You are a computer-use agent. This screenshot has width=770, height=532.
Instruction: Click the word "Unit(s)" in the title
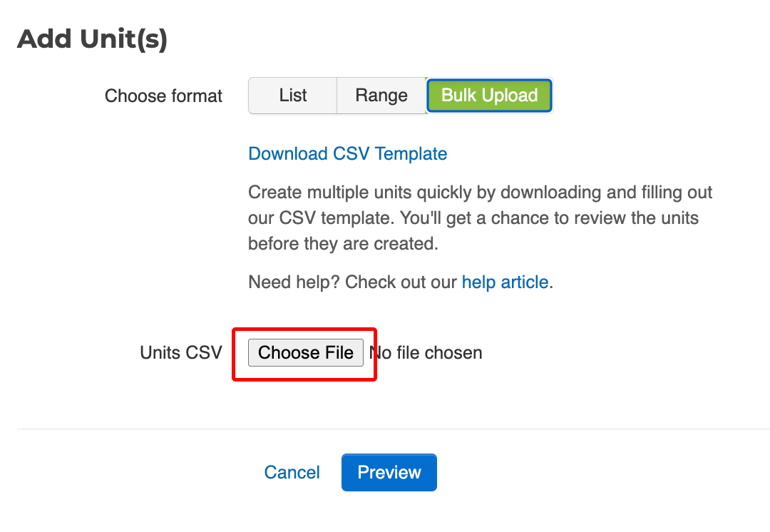click(x=123, y=39)
